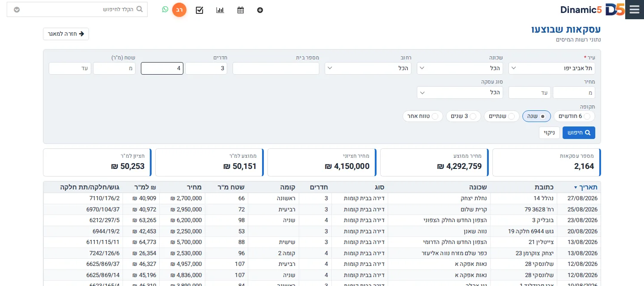Click the ניקוי clear button

(549, 133)
